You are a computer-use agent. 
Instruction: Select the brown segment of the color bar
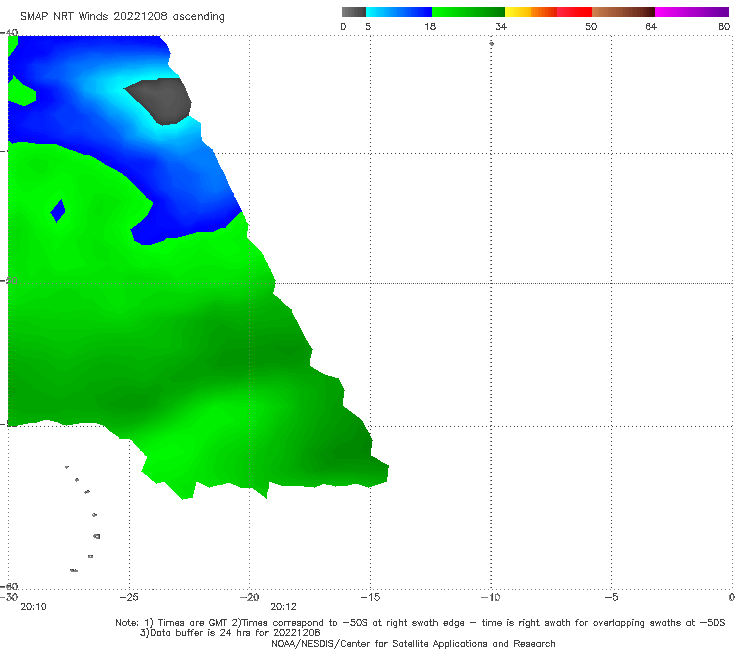pyautogui.click(x=623, y=12)
